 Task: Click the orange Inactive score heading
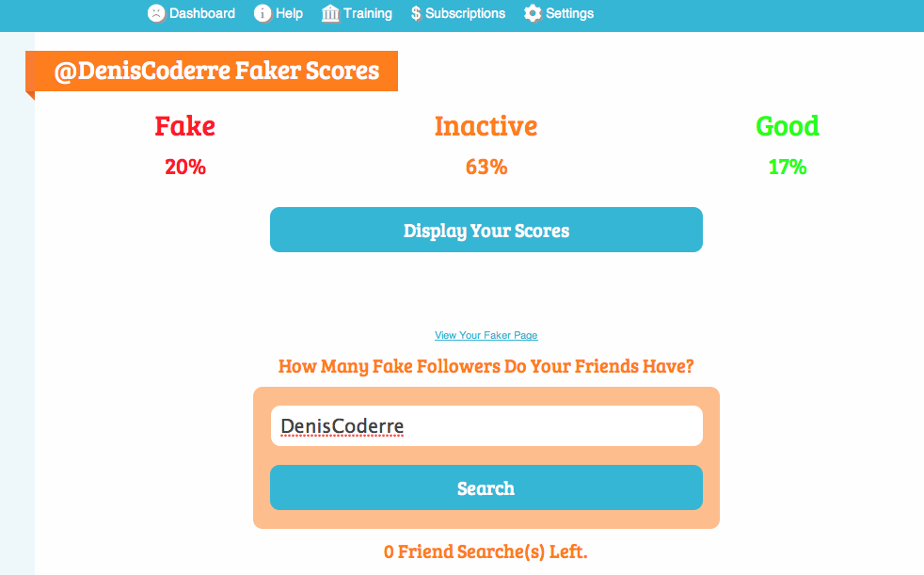(x=486, y=126)
